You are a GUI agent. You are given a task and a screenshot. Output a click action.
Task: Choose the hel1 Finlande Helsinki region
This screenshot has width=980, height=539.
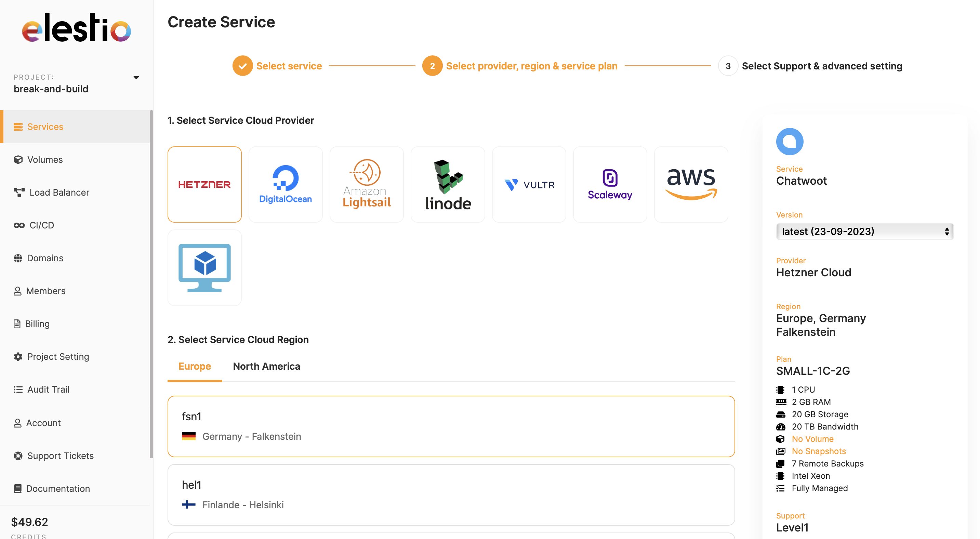coord(451,495)
